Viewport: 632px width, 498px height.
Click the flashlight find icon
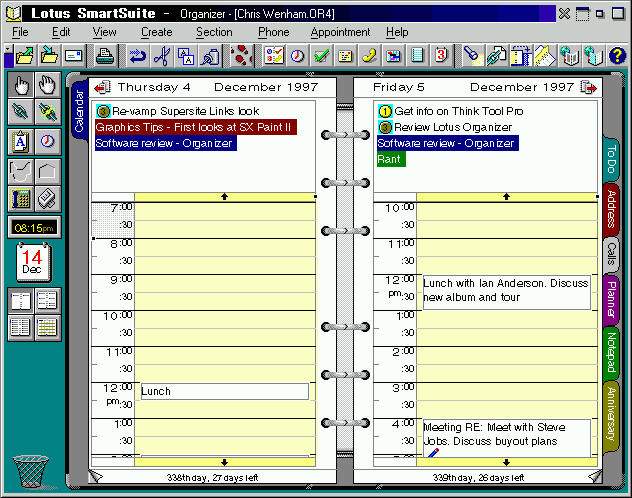(471, 56)
